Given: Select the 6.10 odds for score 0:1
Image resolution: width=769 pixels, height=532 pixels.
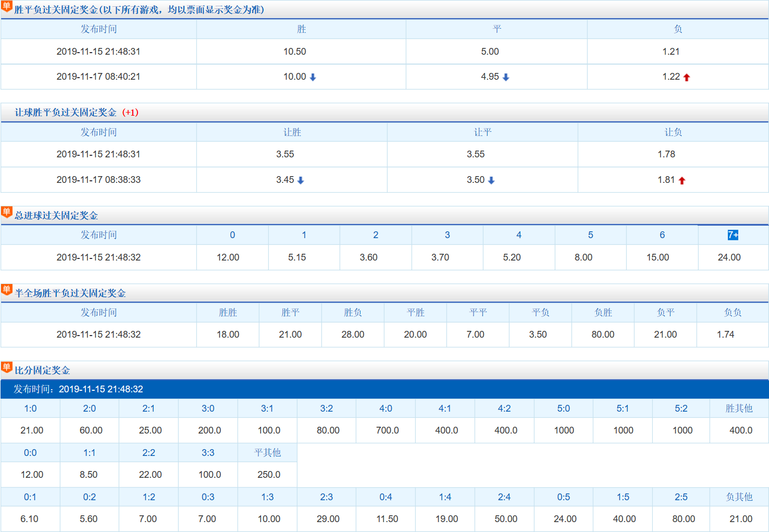Looking at the screenshot, I should click(x=30, y=519).
